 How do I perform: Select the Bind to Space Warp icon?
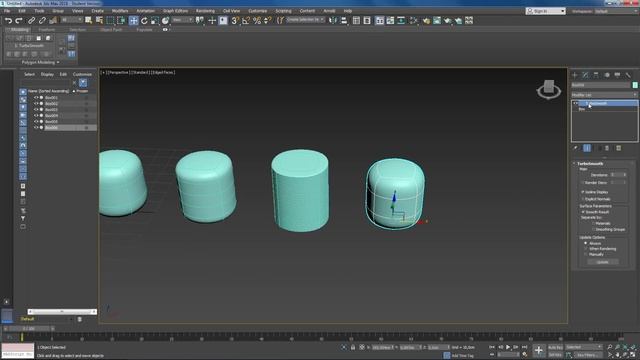[53, 20]
